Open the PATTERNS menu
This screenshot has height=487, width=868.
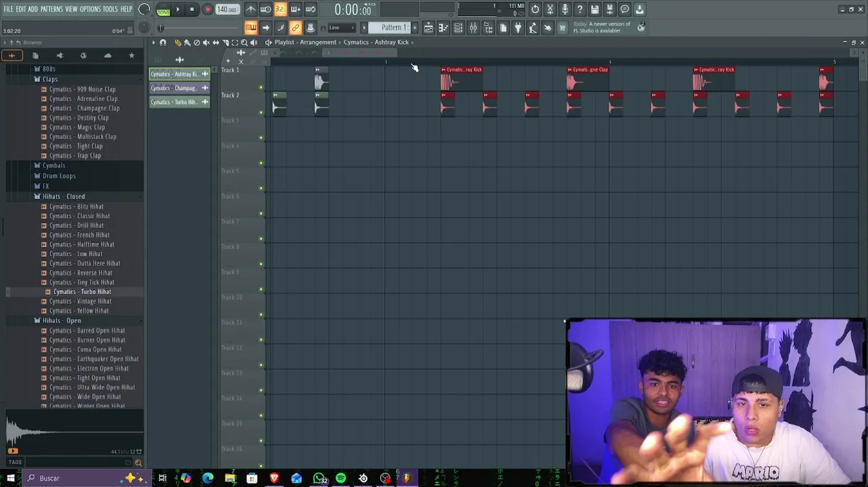coord(51,9)
